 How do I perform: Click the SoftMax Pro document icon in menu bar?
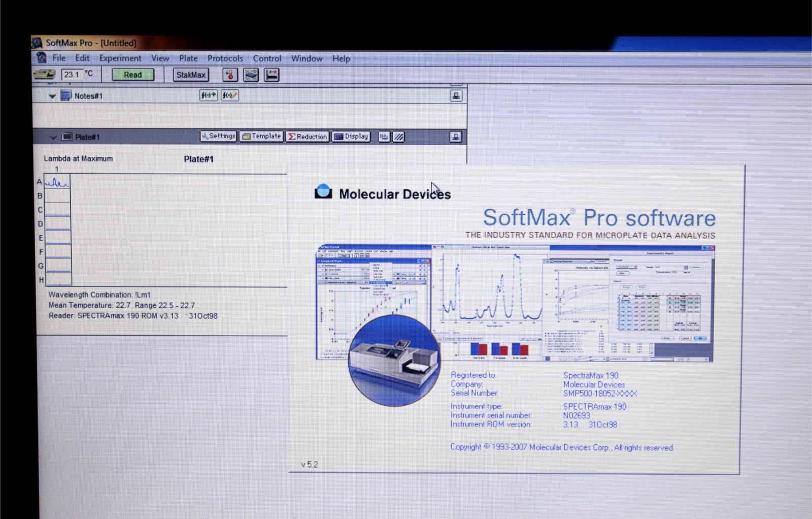pyautogui.click(x=42, y=58)
